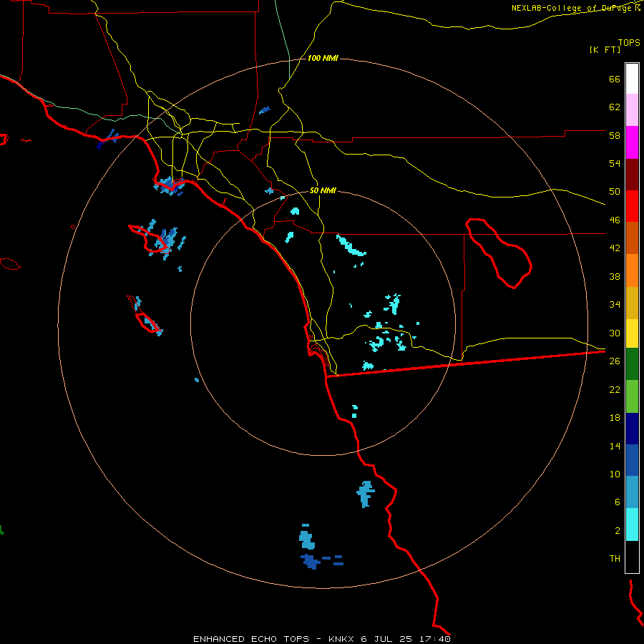Click the dark green legend swatch

632,364
